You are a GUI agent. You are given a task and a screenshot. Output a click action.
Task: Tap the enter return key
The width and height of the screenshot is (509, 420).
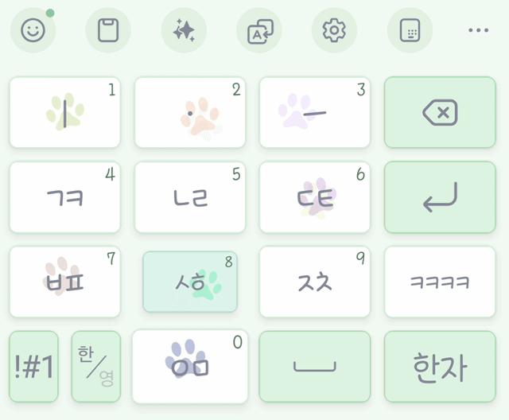pos(440,197)
